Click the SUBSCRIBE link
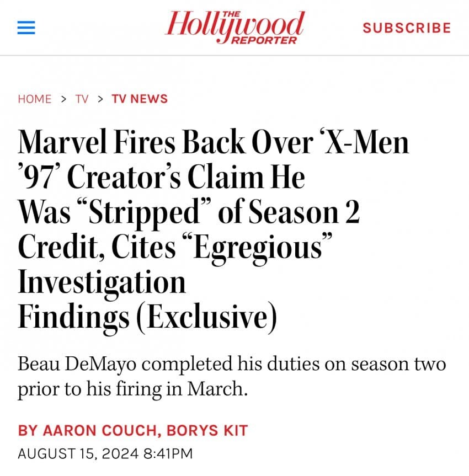This screenshot has width=469, height=476. 407,28
